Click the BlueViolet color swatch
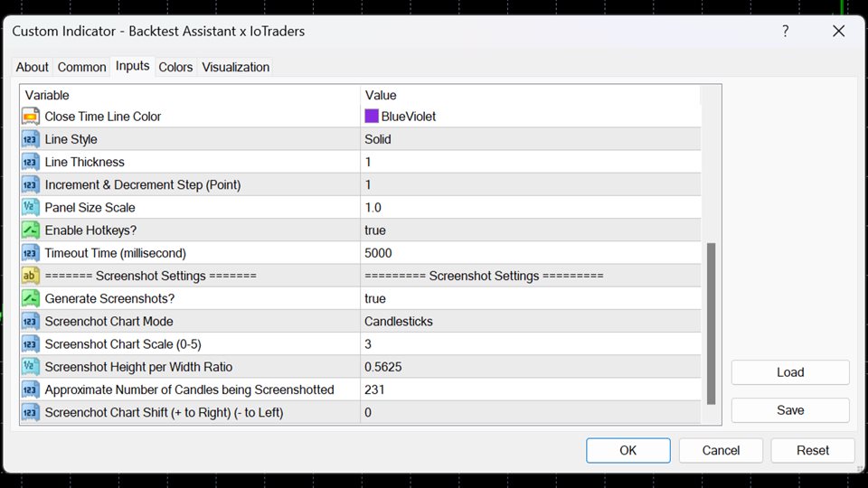The height and width of the screenshot is (488, 868). click(372, 117)
